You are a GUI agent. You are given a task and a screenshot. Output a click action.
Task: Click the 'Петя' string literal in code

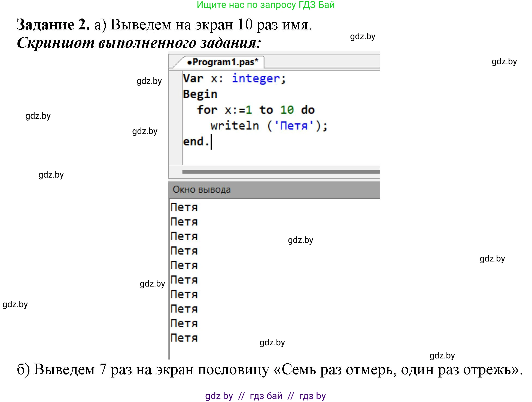click(x=294, y=126)
